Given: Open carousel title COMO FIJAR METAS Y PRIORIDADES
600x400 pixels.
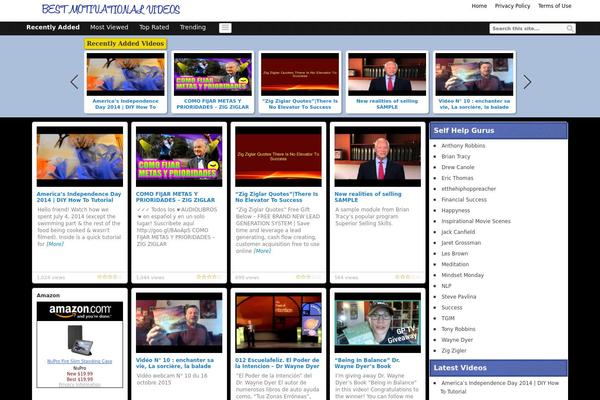Looking at the screenshot, I should click(213, 104).
